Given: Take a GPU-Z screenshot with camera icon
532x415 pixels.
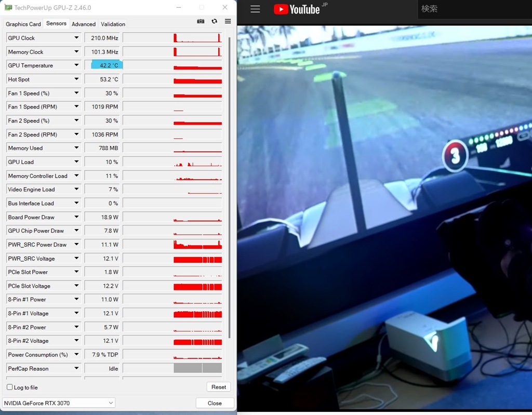Looking at the screenshot, I should [201, 21].
